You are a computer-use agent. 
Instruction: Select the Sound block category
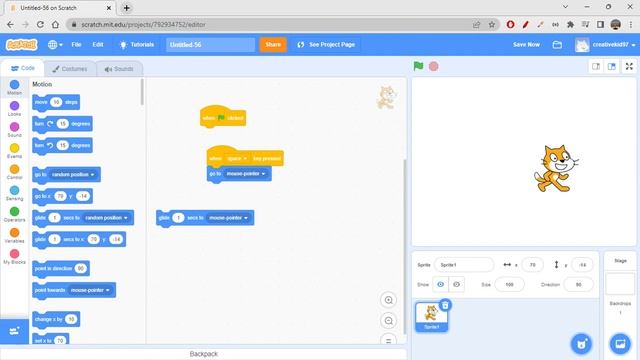click(x=14, y=130)
